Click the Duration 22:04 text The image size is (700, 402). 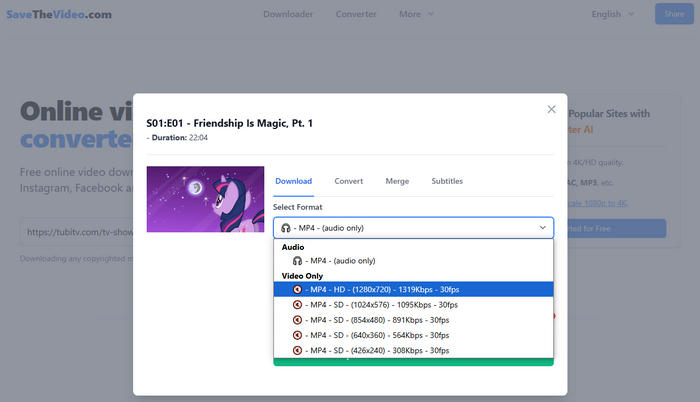click(x=179, y=138)
